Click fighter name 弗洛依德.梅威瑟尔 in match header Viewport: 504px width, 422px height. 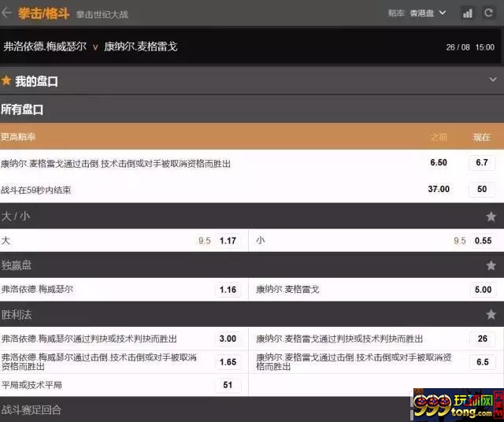pos(45,46)
